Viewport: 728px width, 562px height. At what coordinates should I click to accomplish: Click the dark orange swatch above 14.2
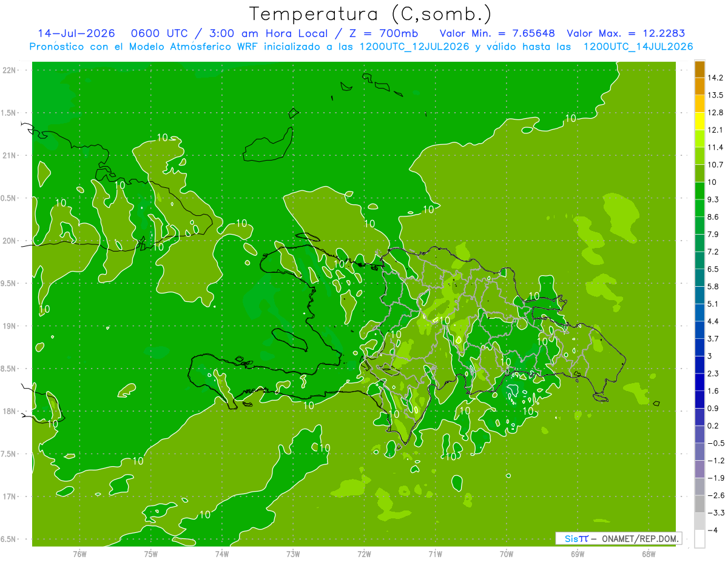(699, 69)
